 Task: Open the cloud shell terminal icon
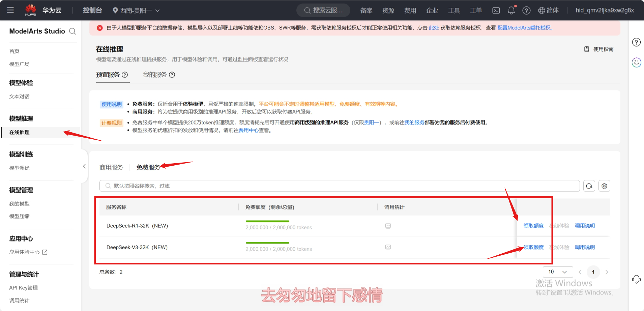tap(496, 10)
